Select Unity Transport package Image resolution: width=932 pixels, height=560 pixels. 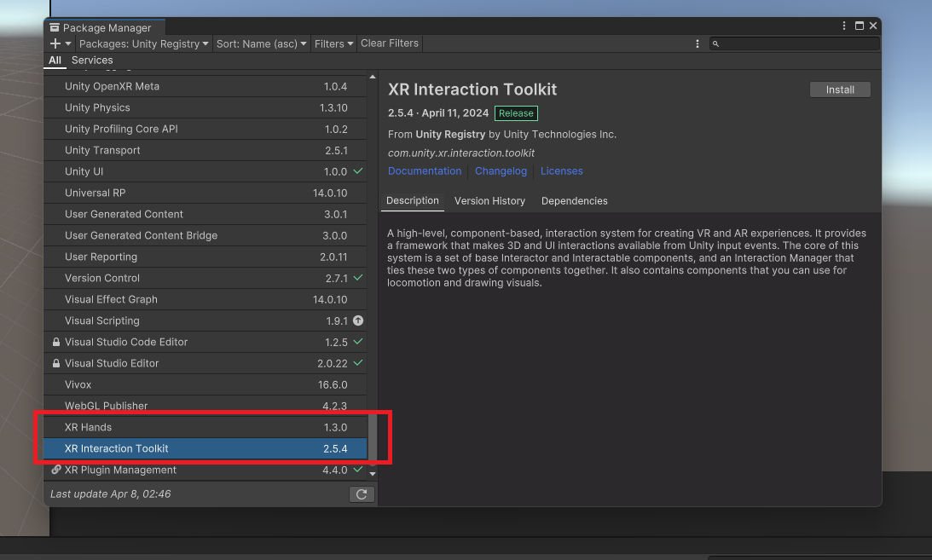(x=205, y=150)
